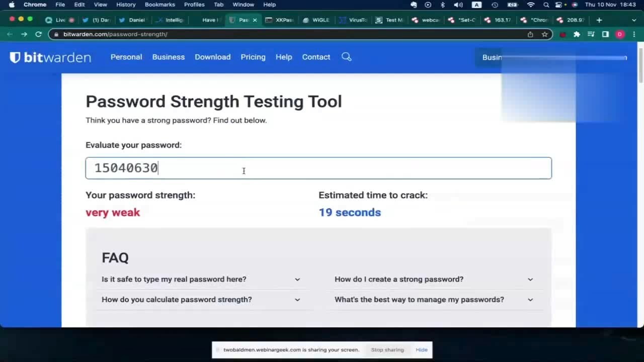
Task: Open the Chrome extensions puzzle icon
Action: coord(577,34)
